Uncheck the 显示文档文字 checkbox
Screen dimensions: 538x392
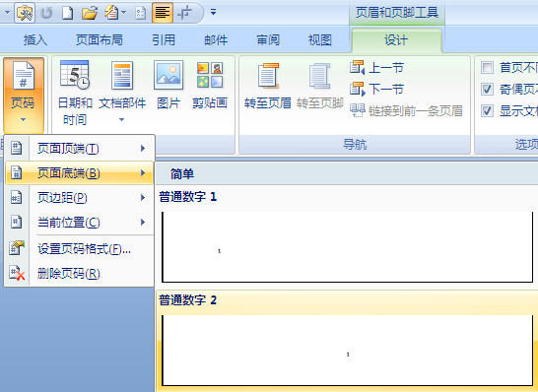[x=487, y=110]
